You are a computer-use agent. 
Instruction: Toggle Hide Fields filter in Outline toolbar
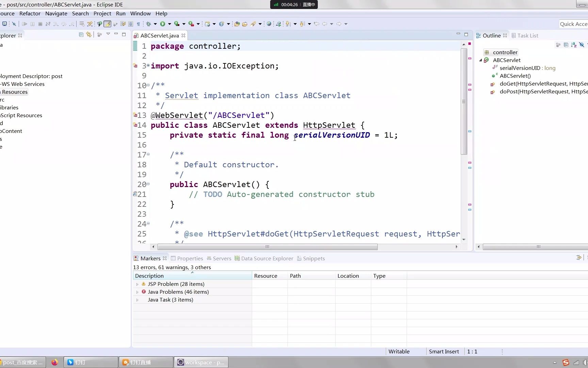(x=582, y=45)
